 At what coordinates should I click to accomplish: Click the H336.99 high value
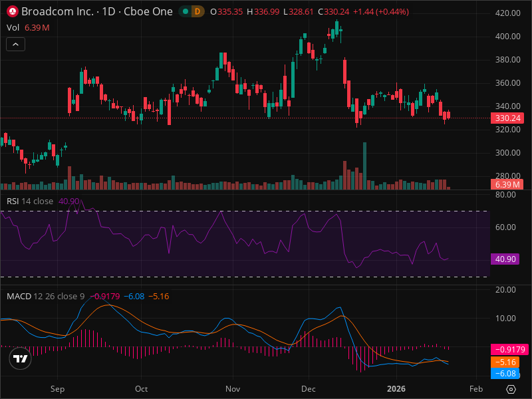pyautogui.click(x=263, y=11)
